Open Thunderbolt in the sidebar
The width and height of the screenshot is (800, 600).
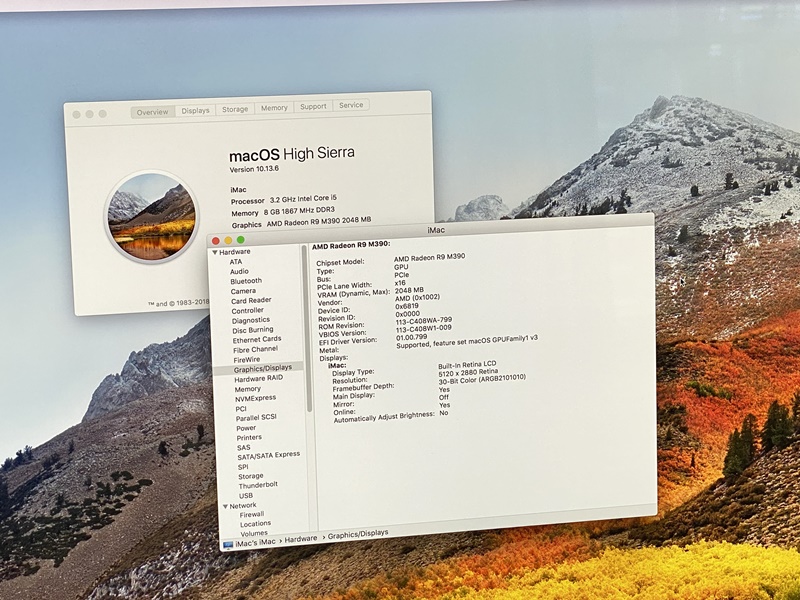coord(258,485)
